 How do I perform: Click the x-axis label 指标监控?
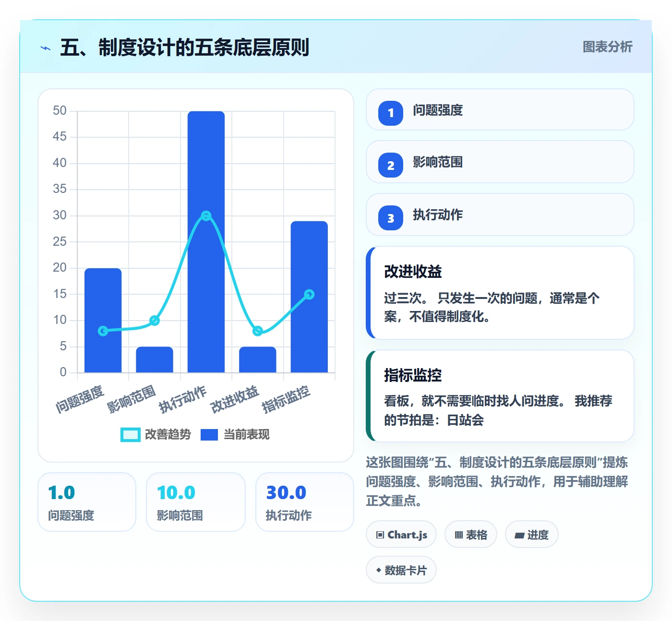tap(286, 399)
